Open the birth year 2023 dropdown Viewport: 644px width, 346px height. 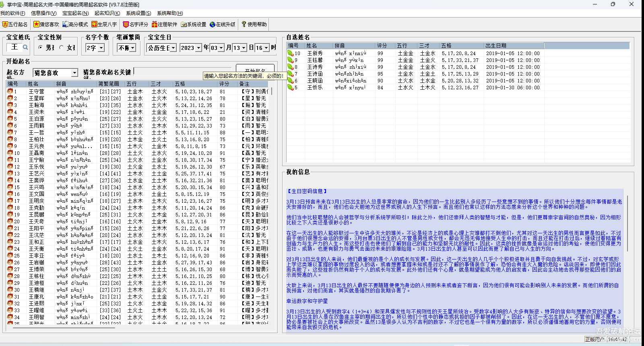pos(198,48)
